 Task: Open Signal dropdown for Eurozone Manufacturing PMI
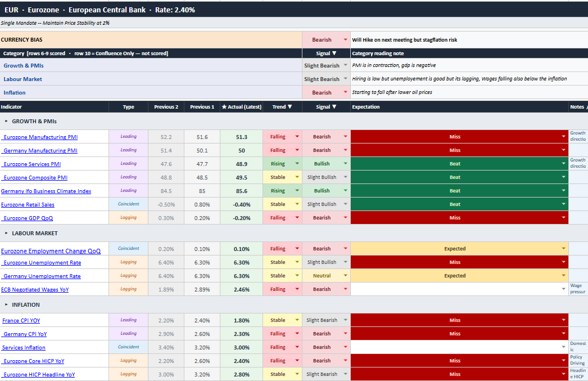345,137
